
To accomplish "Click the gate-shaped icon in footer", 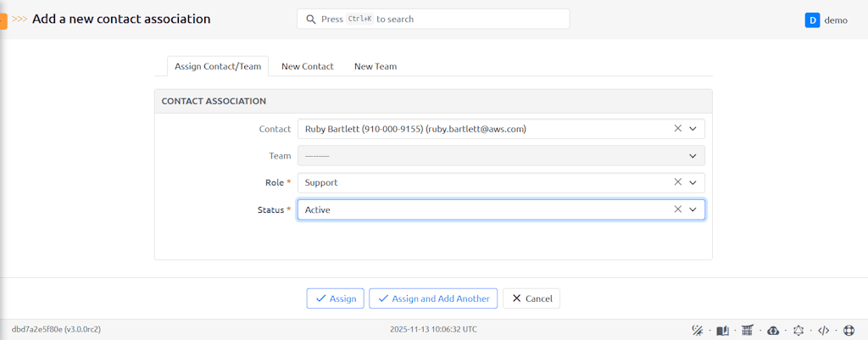I will pos(747,330).
